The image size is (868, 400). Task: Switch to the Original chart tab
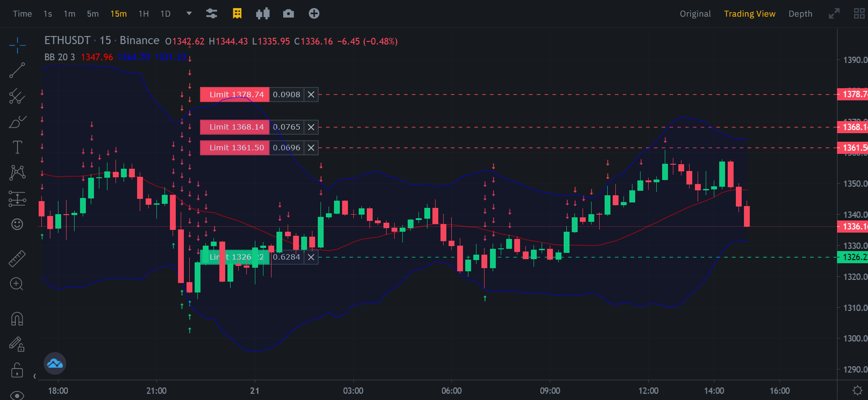695,14
